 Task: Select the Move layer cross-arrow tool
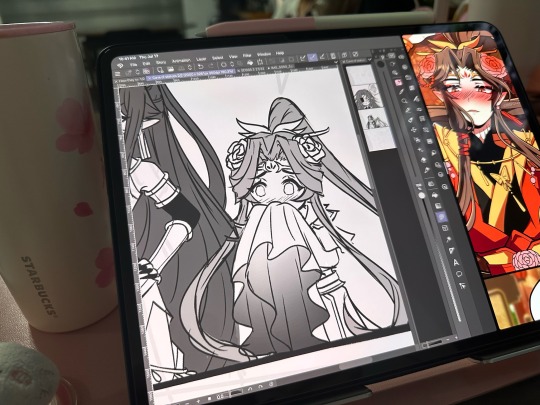(x=414, y=129)
